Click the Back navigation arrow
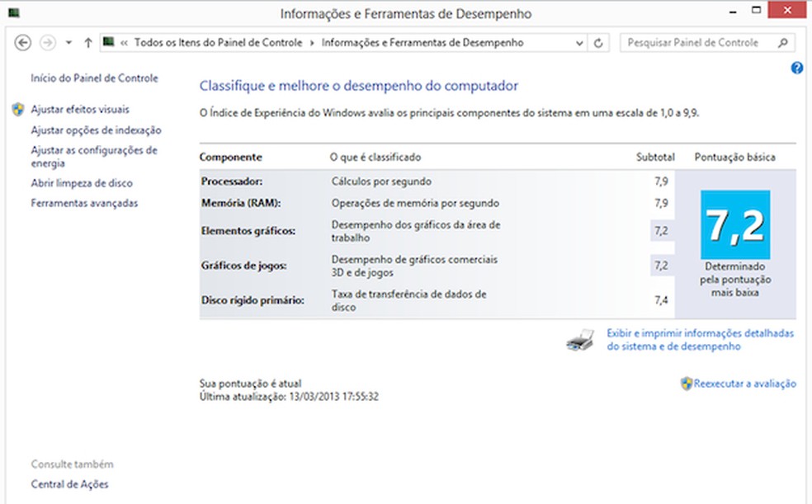The width and height of the screenshot is (812, 504). coord(25,42)
